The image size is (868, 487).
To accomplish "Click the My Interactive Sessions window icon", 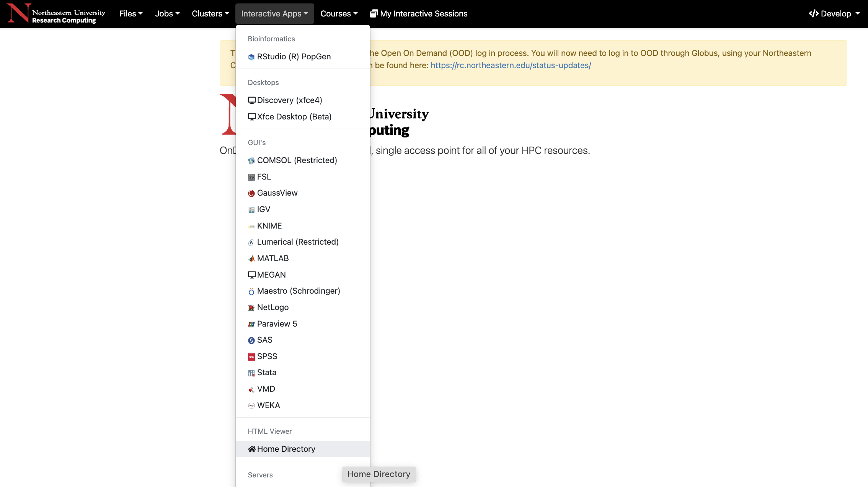I will (374, 14).
